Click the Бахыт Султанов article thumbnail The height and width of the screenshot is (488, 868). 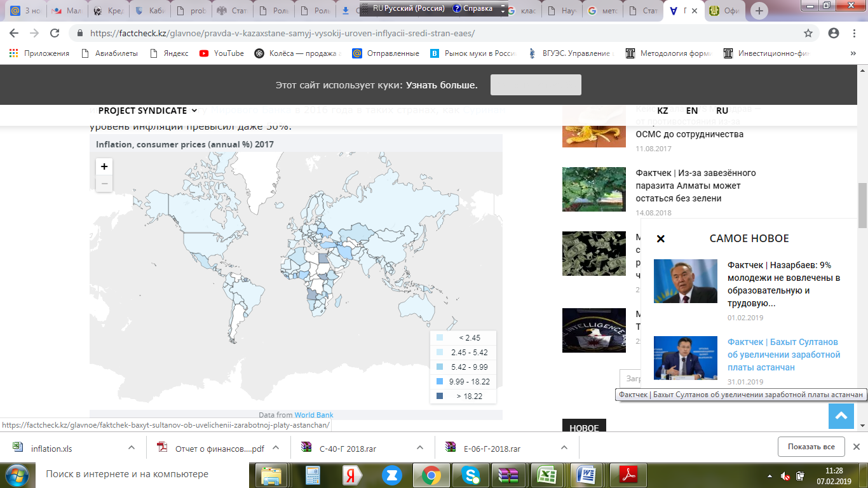(686, 358)
